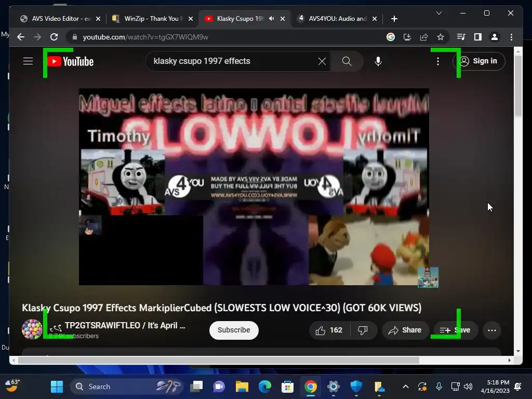Open more actions ellipsis under video
Screen dimensions: 532x399
click(491, 330)
